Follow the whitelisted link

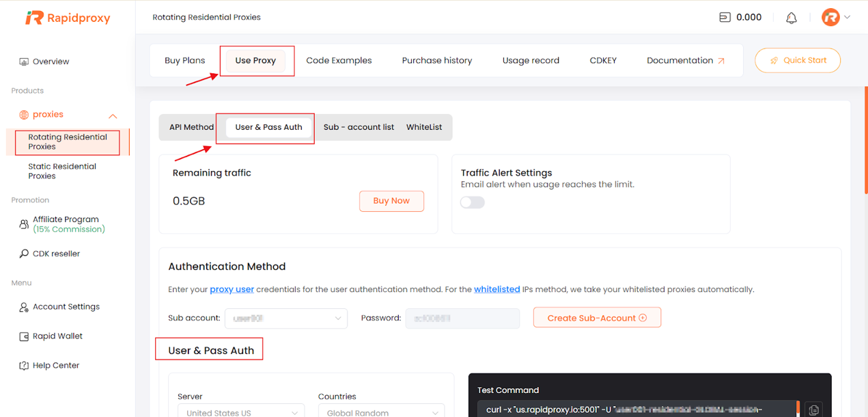coord(496,290)
